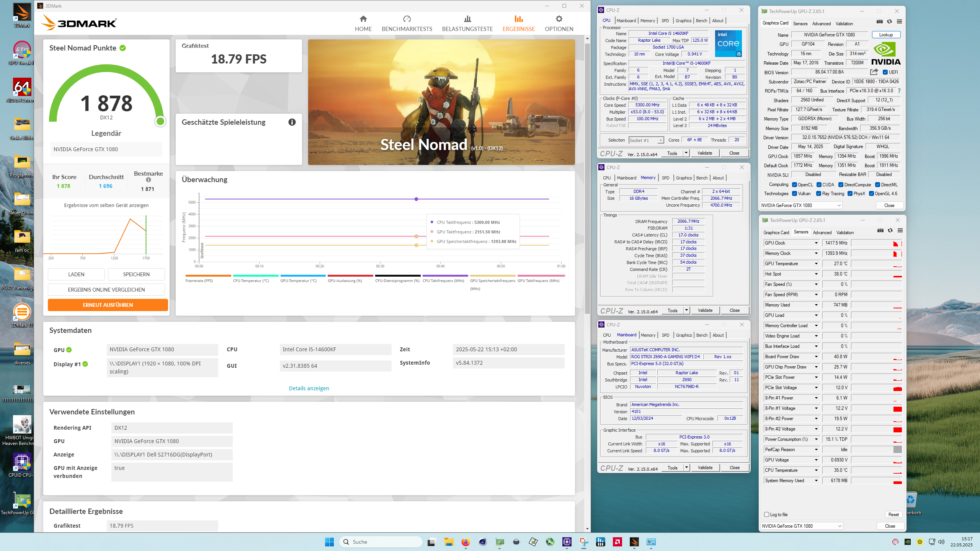Open the System Memory Used sensor dropdown
The height and width of the screenshot is (551, 980).
point(816,481)
